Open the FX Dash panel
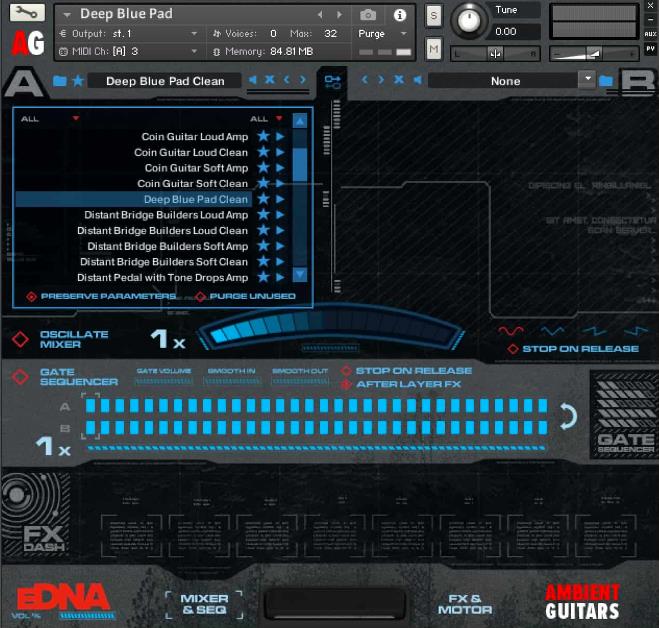Screen dimensions: 659x628 tap(36, 514)
